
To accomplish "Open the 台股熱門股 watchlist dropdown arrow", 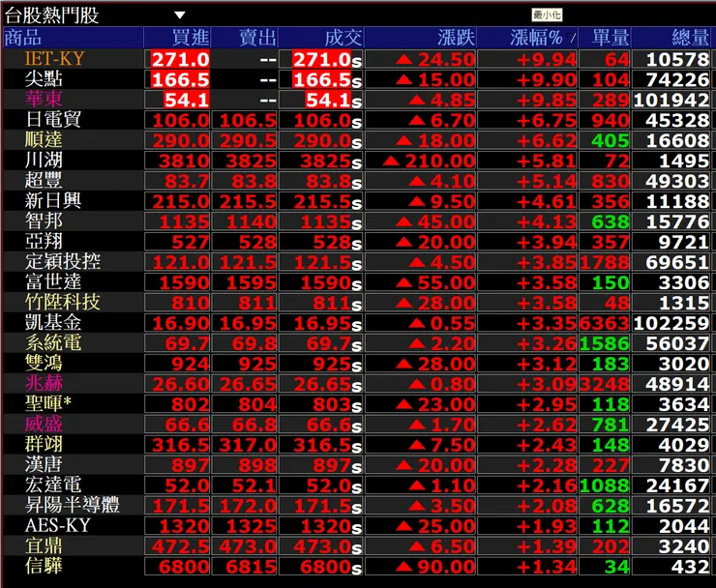I will [x=180, y=15].
